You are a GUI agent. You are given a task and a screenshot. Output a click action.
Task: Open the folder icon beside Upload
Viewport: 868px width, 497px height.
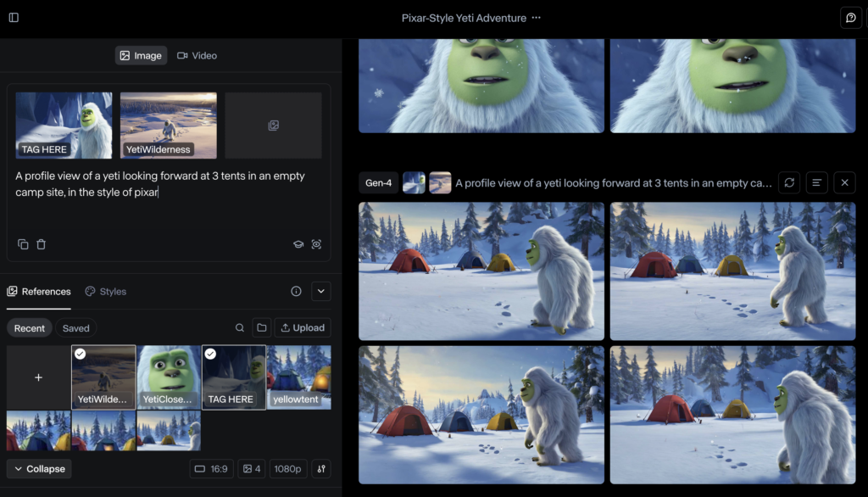pyautogui.click(x=262, y=328)
